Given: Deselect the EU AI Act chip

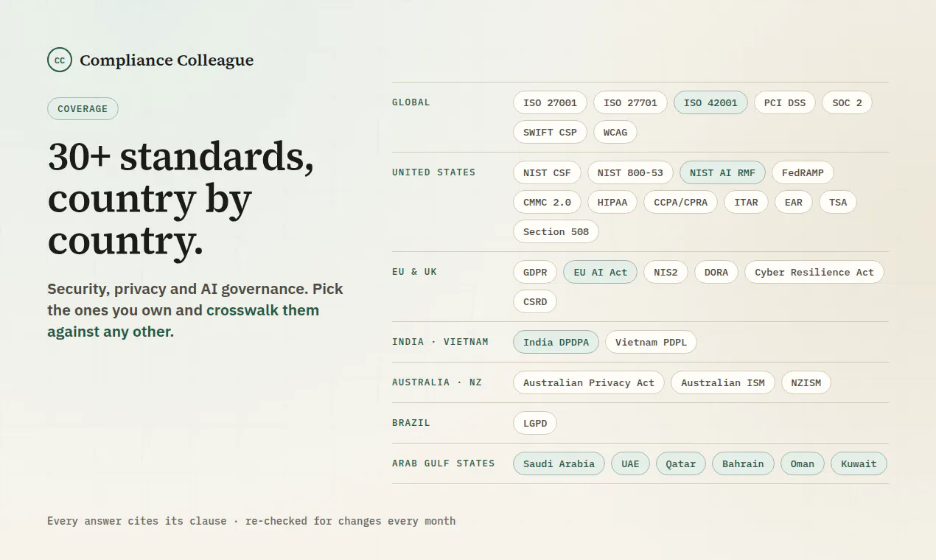Looking at the screenshot, I should pyautogui.click(x=600, y=272).
